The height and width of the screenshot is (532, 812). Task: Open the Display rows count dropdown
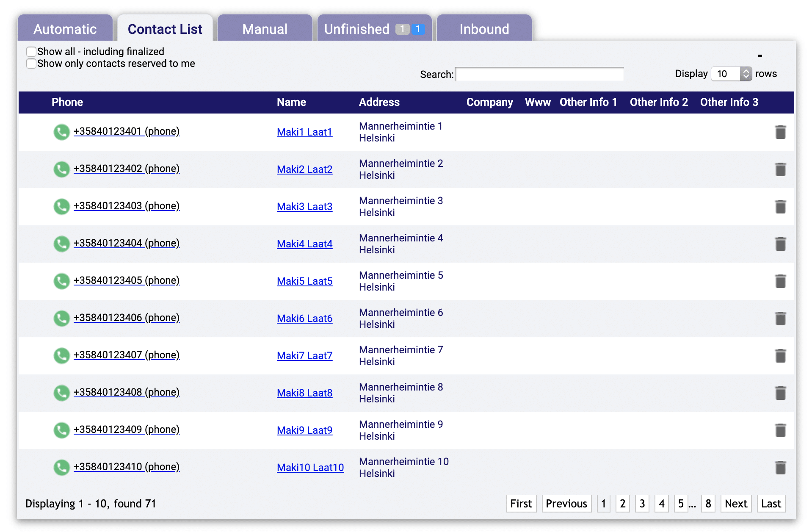pos(731,74)
